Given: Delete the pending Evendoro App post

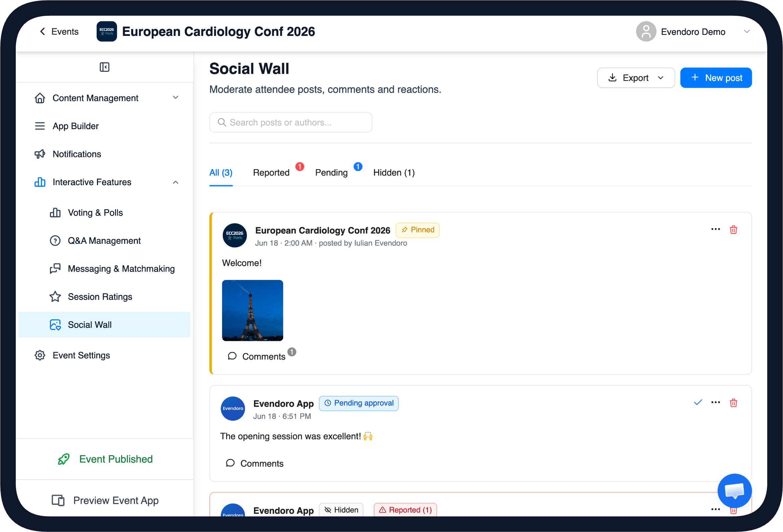Looking at the screenshot, I should click(733, 403).
